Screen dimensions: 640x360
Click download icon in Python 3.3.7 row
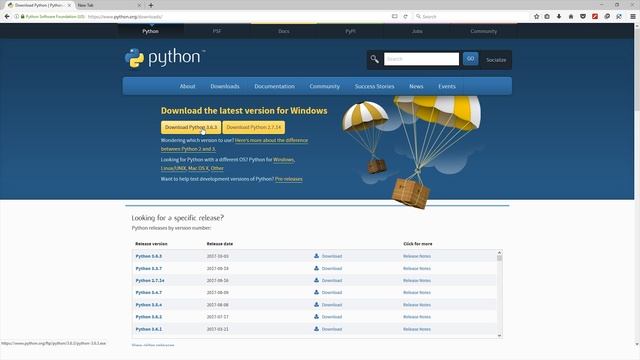(316, 268)
